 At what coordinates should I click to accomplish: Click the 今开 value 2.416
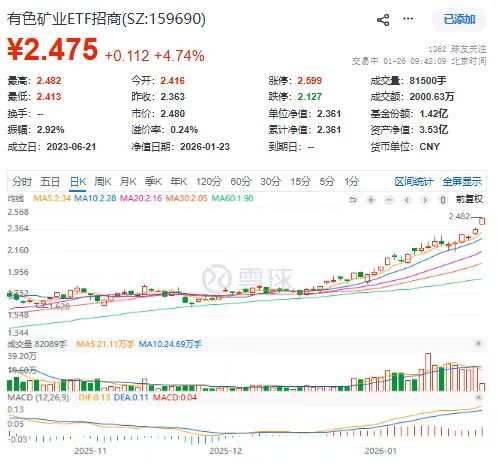point(173,81)
